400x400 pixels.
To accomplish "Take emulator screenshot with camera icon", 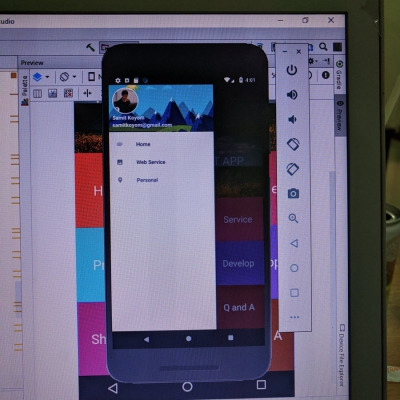I will click(x=293, y=194).
